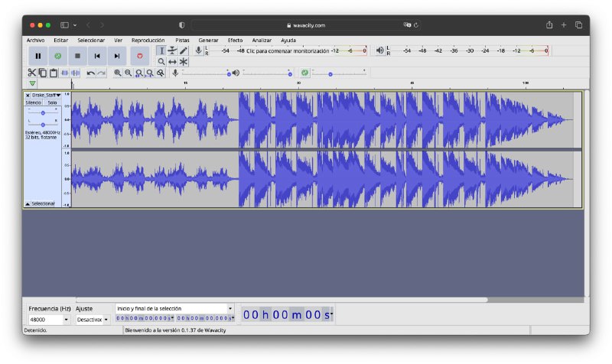Pick the Draw pencil tool
This screenshot has width=612, height=364.
click(x=184, y=50)
